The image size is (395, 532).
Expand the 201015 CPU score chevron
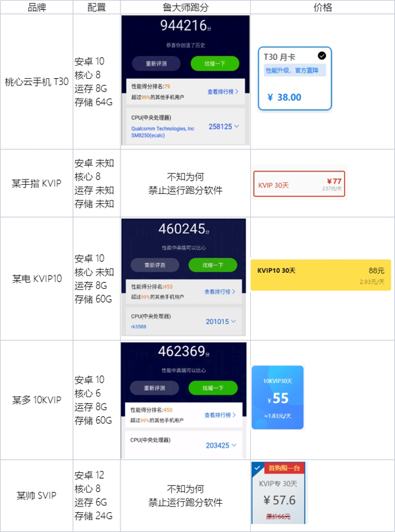pyautogui.click(x=233, y=321)
